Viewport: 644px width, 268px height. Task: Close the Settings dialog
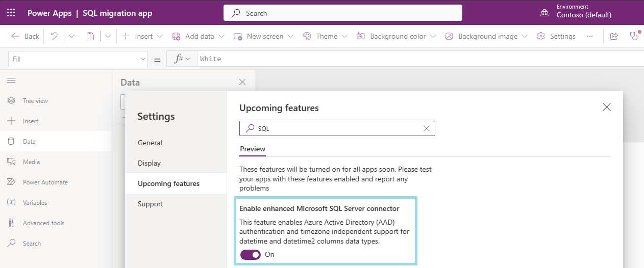(x=607, y=107)
